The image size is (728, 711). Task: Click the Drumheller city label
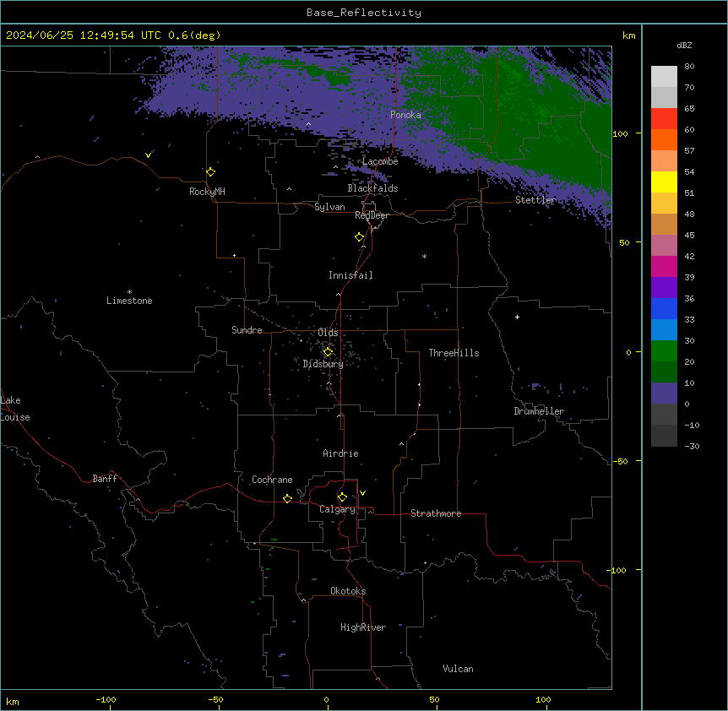539,411
